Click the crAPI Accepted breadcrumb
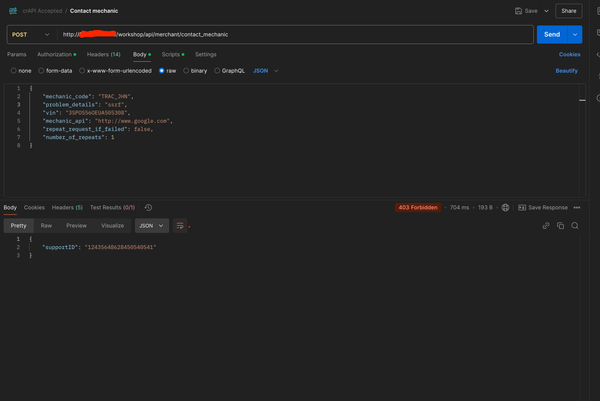Screen dimensions: 600x401 pyautogui.click(x=42, y=11)
